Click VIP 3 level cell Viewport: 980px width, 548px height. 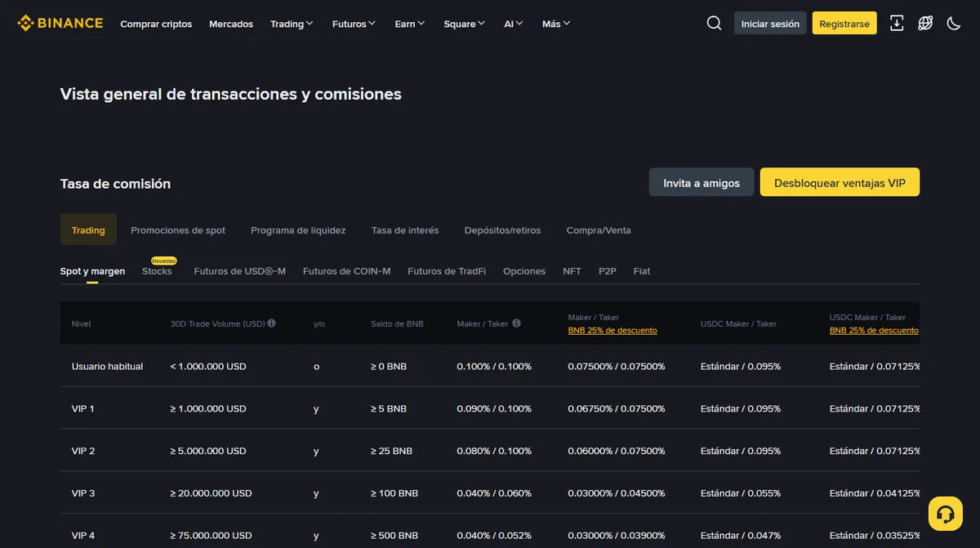click(x=83, y=493)
